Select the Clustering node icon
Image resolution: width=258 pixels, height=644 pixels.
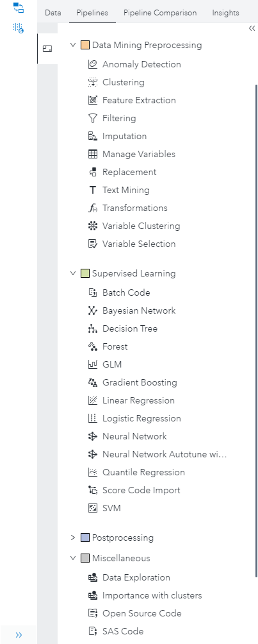pyautogui.click(x=93, y=82)
